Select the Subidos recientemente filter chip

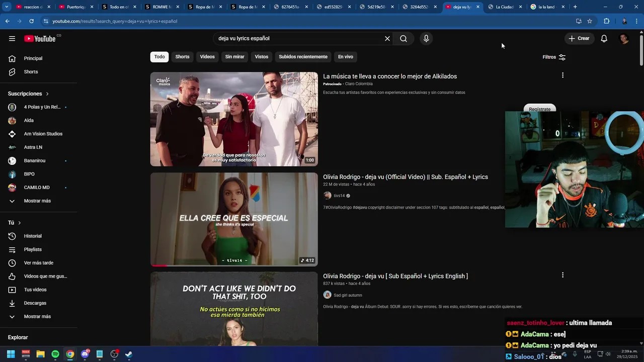tap(303, 57)
